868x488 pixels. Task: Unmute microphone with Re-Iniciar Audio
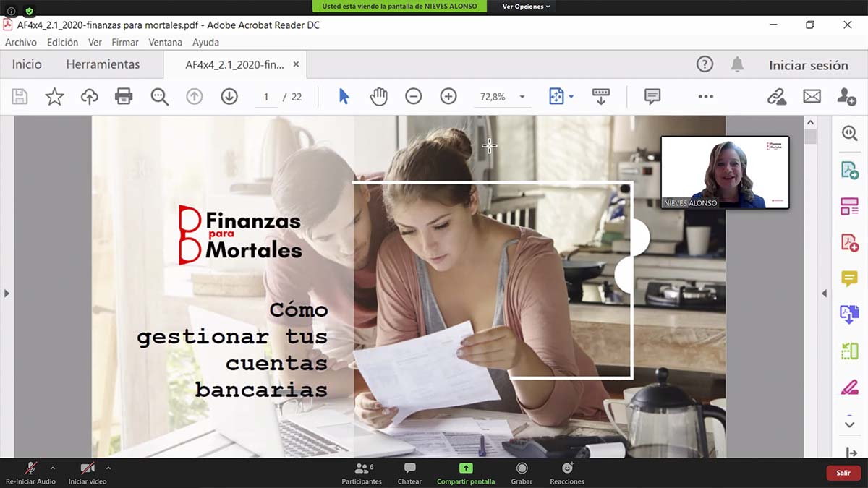coord(30,473)
